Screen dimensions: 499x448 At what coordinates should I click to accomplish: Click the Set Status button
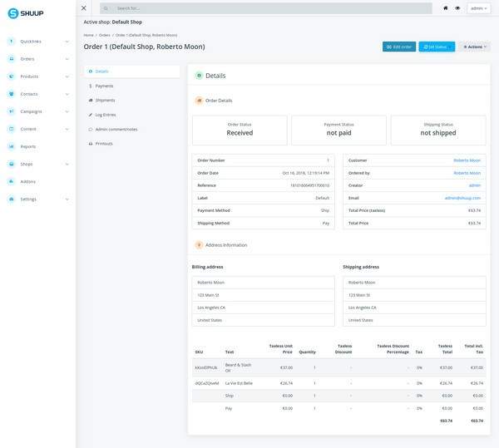click(x=437, y=47)
